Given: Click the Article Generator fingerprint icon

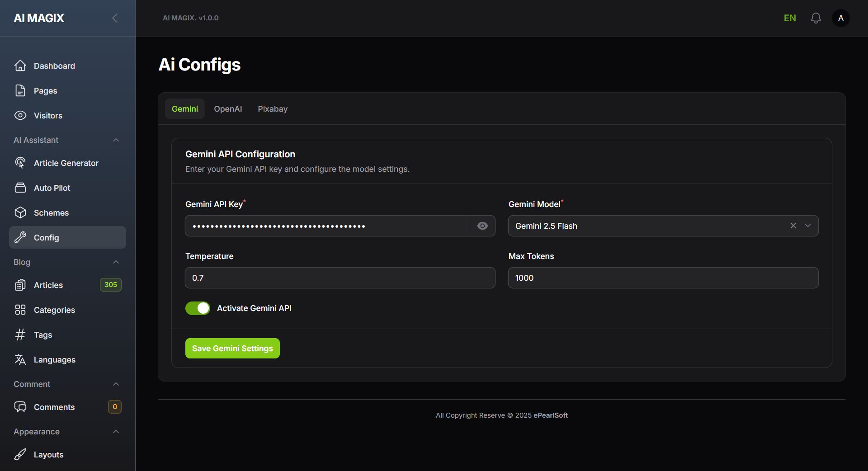Looking at the screenshot, I should (x=20, y=163).
